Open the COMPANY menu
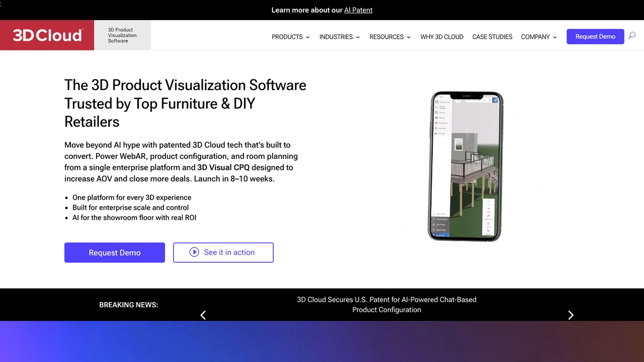Viewport: 644px width, 362px height. (x=535, y=37)
